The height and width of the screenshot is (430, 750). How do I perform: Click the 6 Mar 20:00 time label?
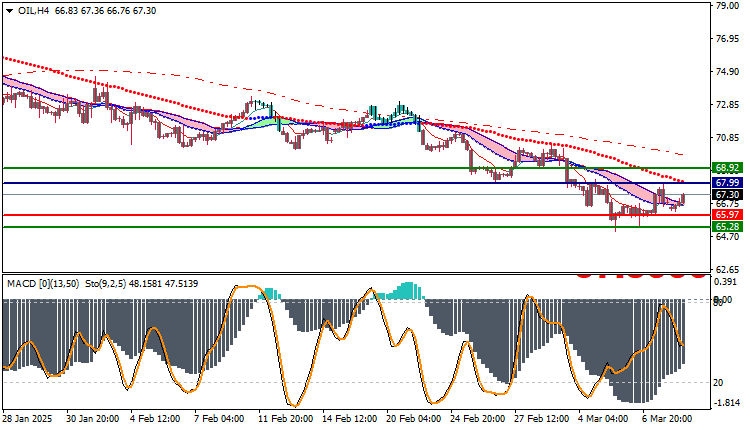coord(667,419)
